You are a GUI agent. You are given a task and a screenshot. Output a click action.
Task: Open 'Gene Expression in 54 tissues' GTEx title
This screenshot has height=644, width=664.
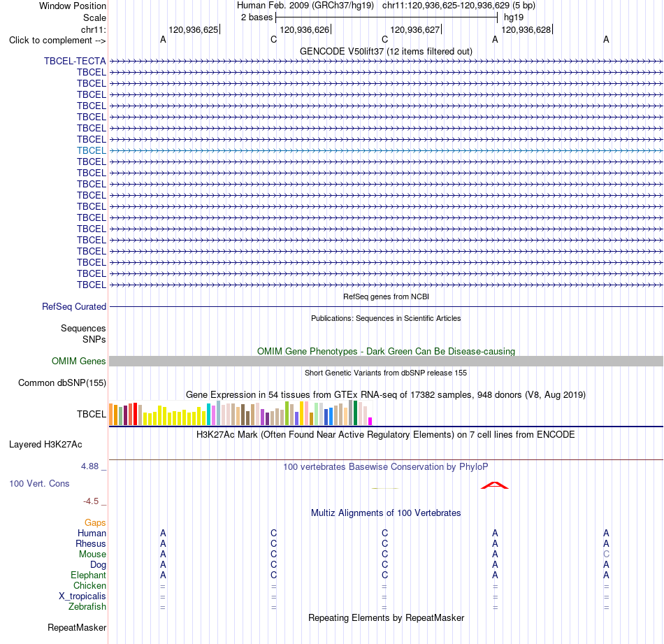pos(386,395)
